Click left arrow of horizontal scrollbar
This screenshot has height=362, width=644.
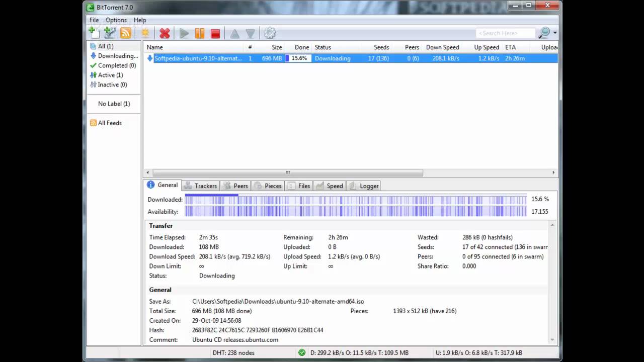[147, 172]
